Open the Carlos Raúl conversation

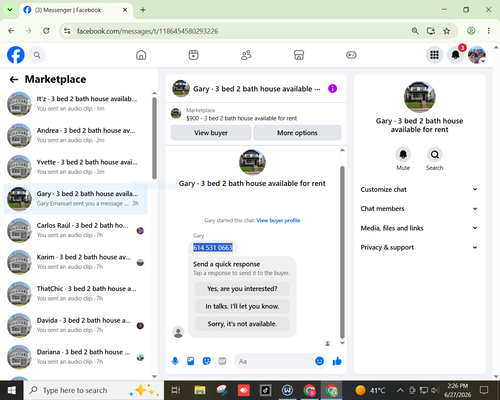click(76, 230)
